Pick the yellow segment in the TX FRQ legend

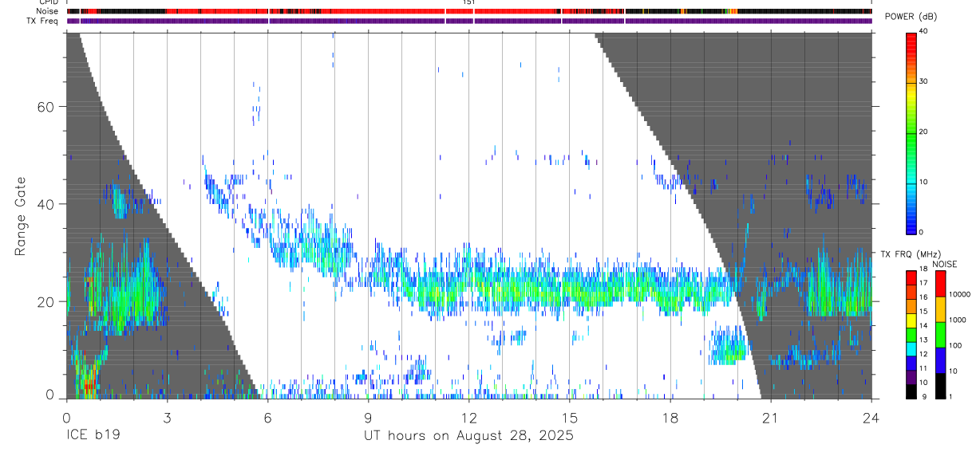click(911, 319)
